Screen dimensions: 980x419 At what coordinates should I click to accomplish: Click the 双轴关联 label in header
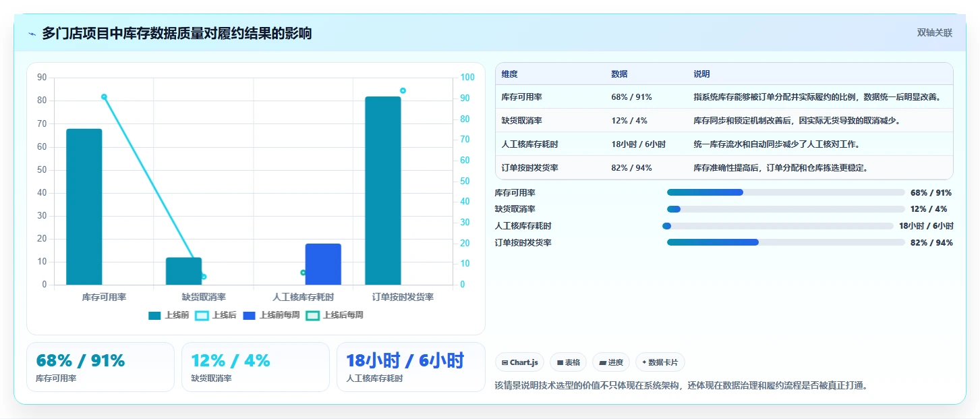[x=934, y=32]
